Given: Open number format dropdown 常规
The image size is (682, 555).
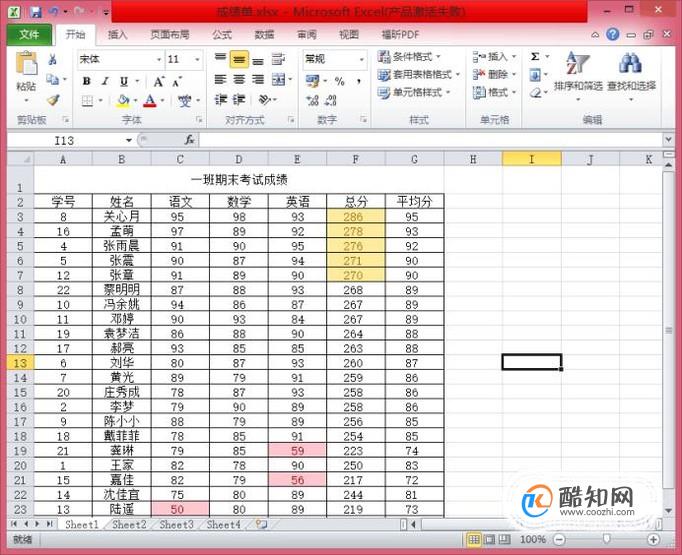Looking at the screenshot, I should coord(361,59).
